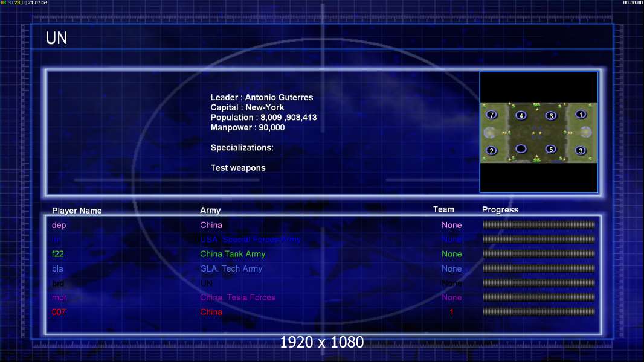Viewport: 644px width, 362px height.
Task: Click the Army column header
Action: (210, 211)
